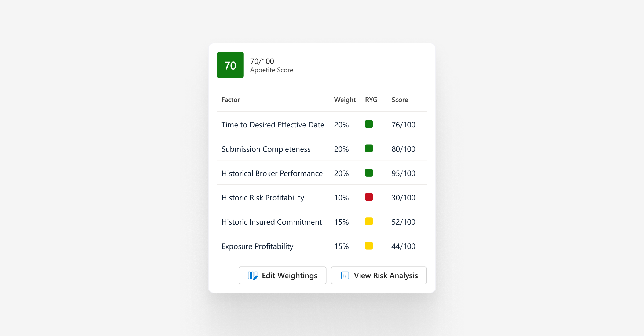Click 10% weight of Historic Risk Profitability

coord(341,198)
